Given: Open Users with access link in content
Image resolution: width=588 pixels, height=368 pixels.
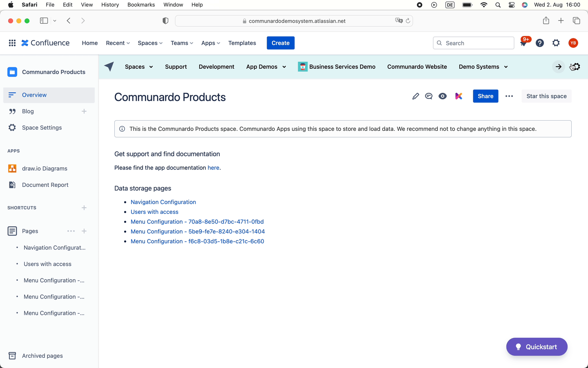Looking at the screenshot, I should (x=154, y=212).
